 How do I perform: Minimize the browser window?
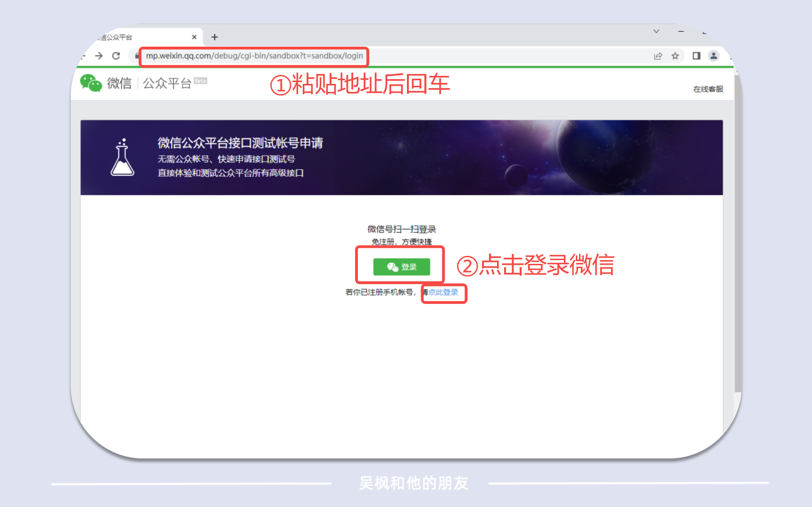pos(681,32)
